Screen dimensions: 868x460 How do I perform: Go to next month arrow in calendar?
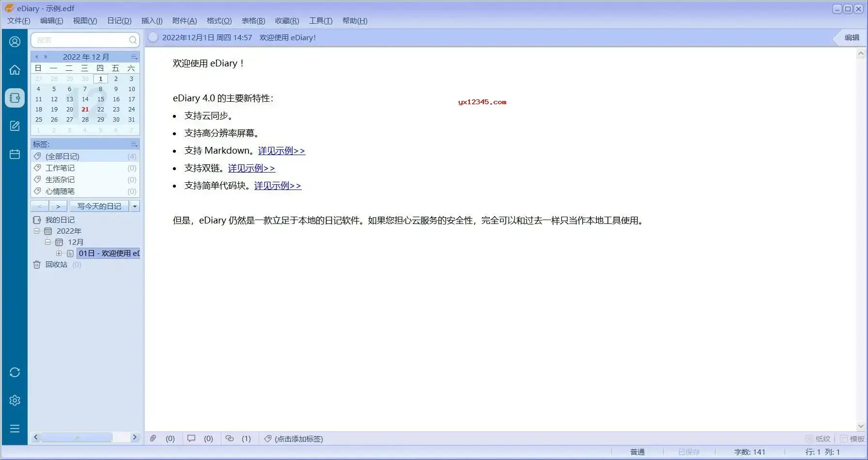point(46,57)
